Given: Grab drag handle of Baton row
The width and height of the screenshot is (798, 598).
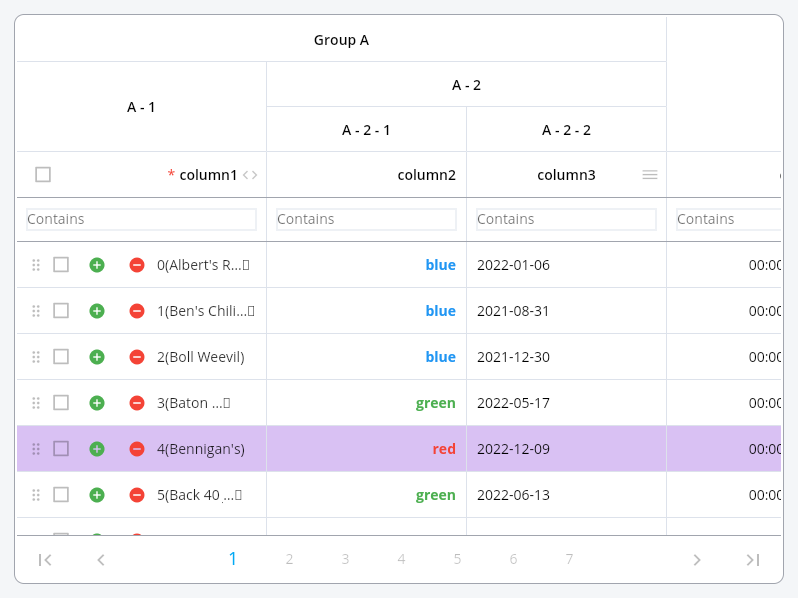Looking at the screenshot, I should (x=36, y=403).
